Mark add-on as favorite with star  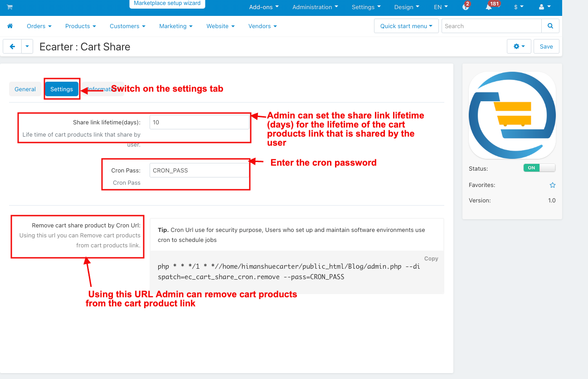pos(552,185)
